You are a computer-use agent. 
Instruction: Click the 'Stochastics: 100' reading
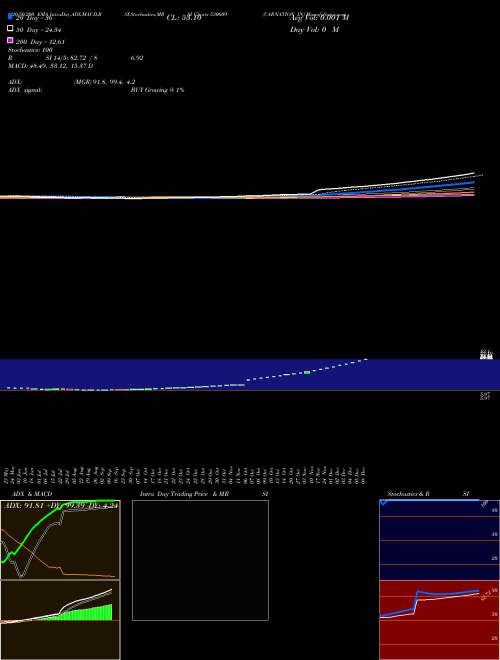click(30, 50)
